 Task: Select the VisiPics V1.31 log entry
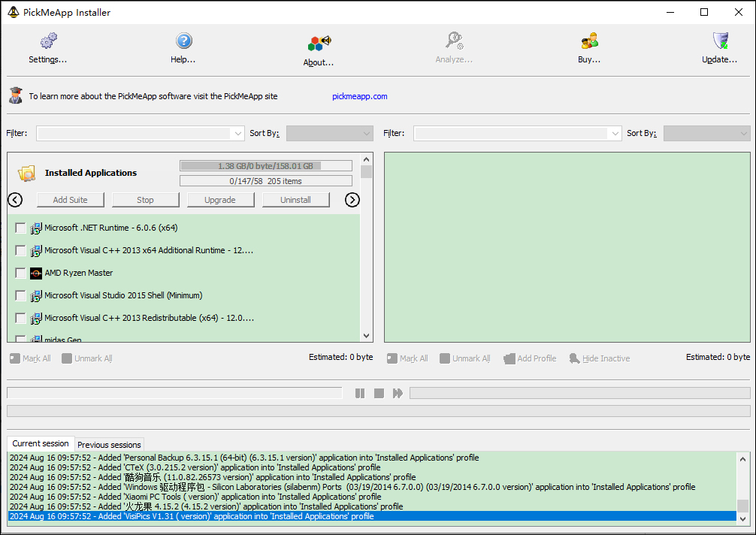372,517
